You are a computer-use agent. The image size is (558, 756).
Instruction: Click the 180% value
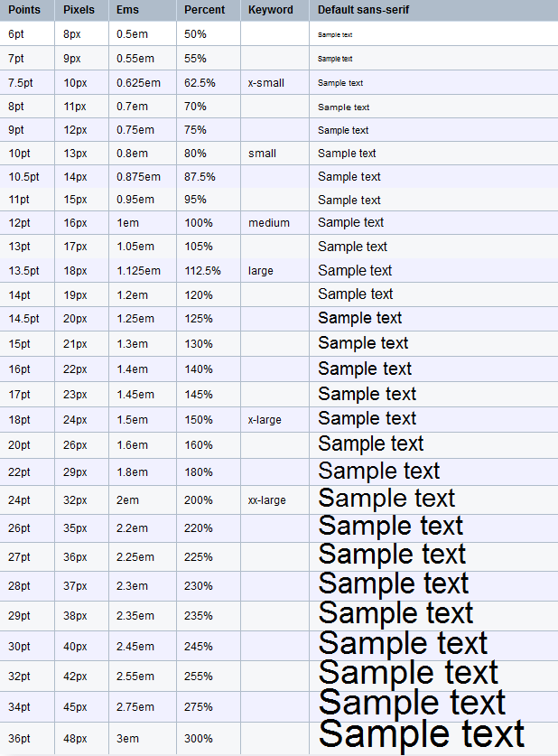pyautogui.click(x=199, y=472)
